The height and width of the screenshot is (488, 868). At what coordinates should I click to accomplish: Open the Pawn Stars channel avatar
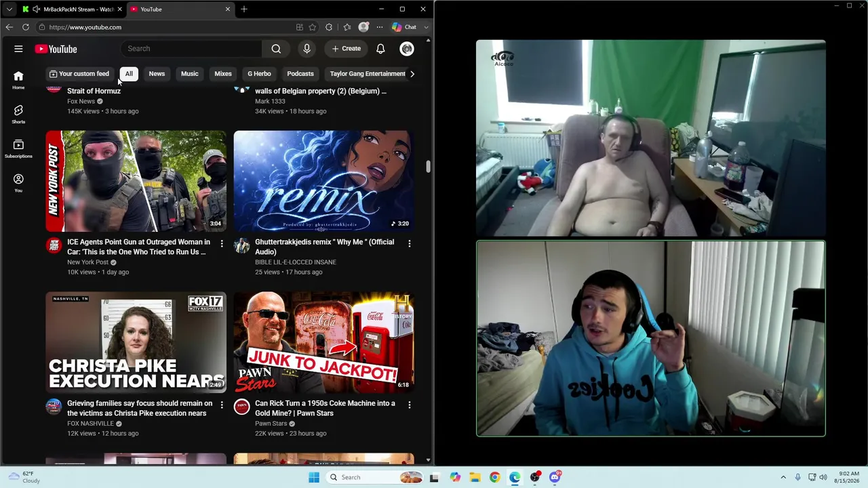click(x=241, y=406)
